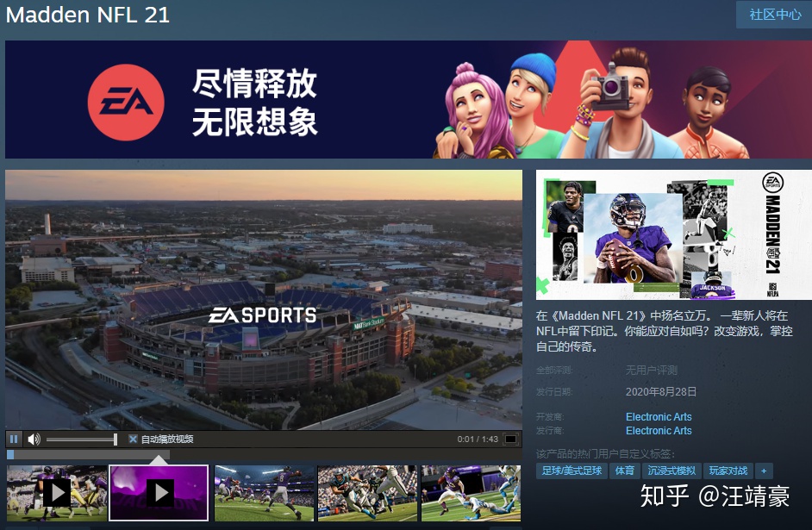Click the release date 2020年8月28日
The height and width of the screenshot is (530, 812).
pyautogui.click(x=661, y=392)
